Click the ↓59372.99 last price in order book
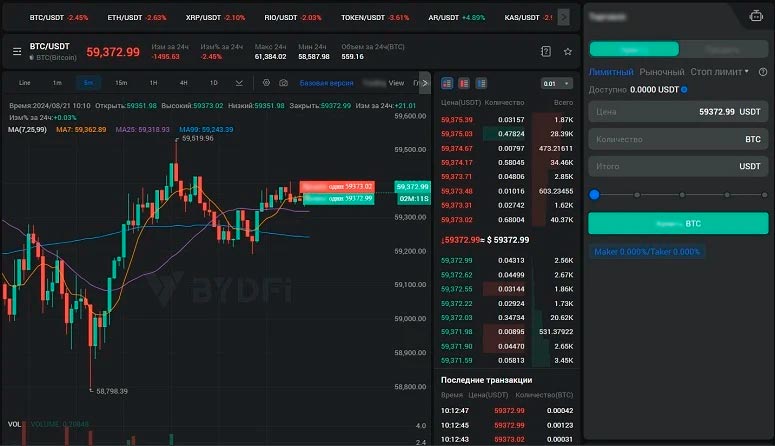 (460, 240)
